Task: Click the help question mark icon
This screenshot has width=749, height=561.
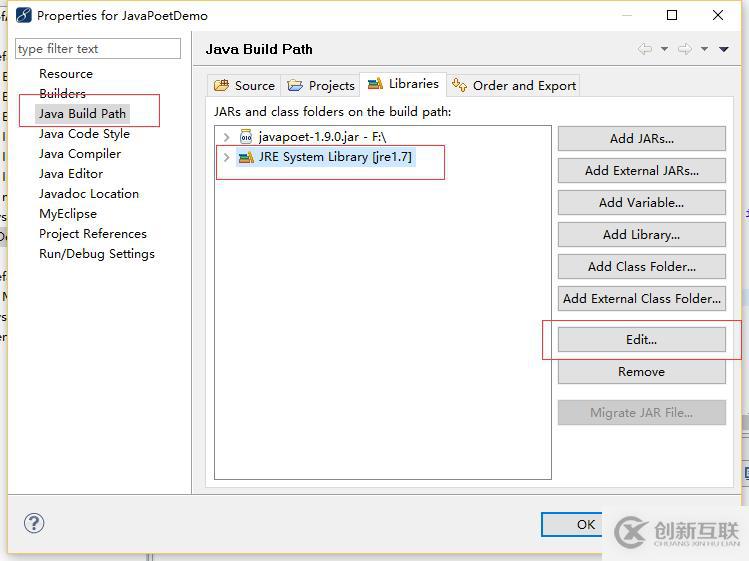Action: pyautogui.click(x=34, y=523)
